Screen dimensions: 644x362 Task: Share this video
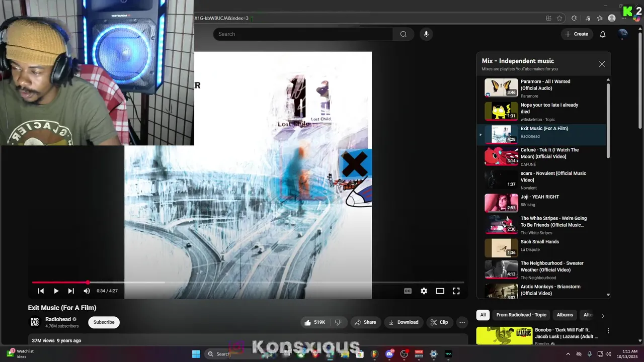(x=365, y=322)
